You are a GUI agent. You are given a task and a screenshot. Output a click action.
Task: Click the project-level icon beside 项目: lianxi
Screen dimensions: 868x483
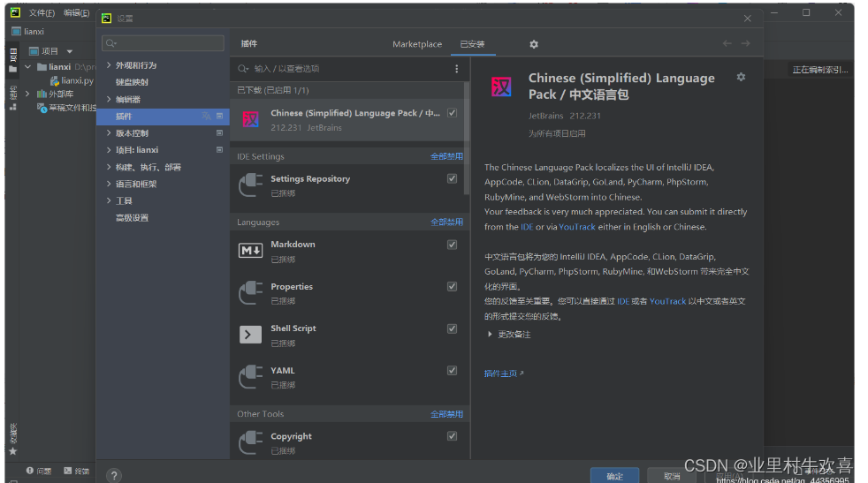[x=219, y=149]
